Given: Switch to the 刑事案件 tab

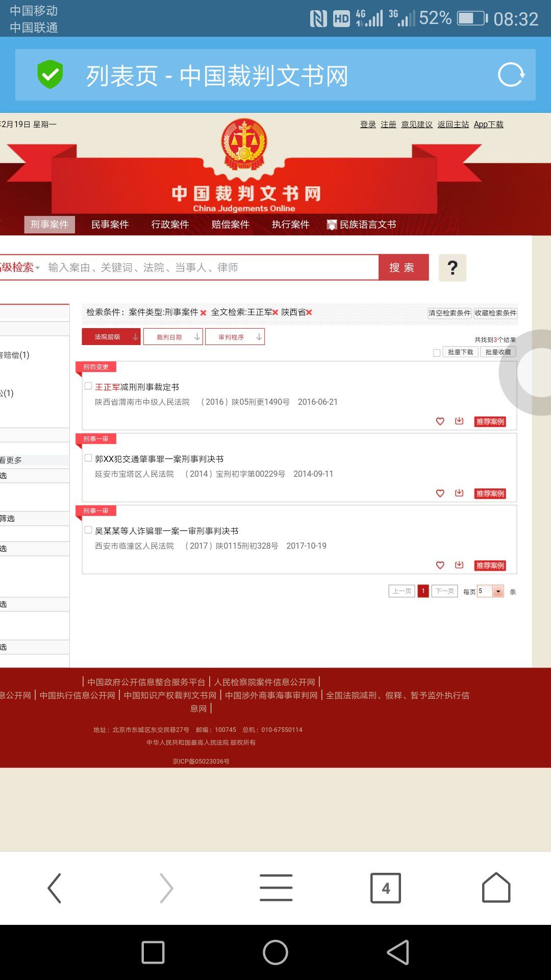Looking at the screenshot, I should click(49, 225).
